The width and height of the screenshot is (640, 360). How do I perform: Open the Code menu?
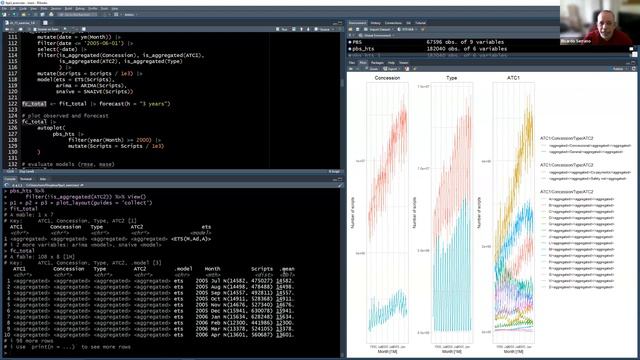(23, 9)
